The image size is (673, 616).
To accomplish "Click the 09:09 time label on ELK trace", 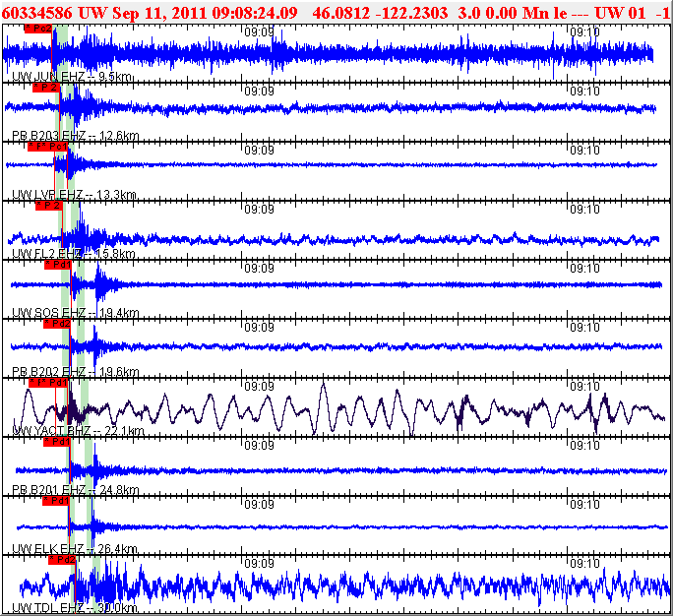I will tap(259, 505).
